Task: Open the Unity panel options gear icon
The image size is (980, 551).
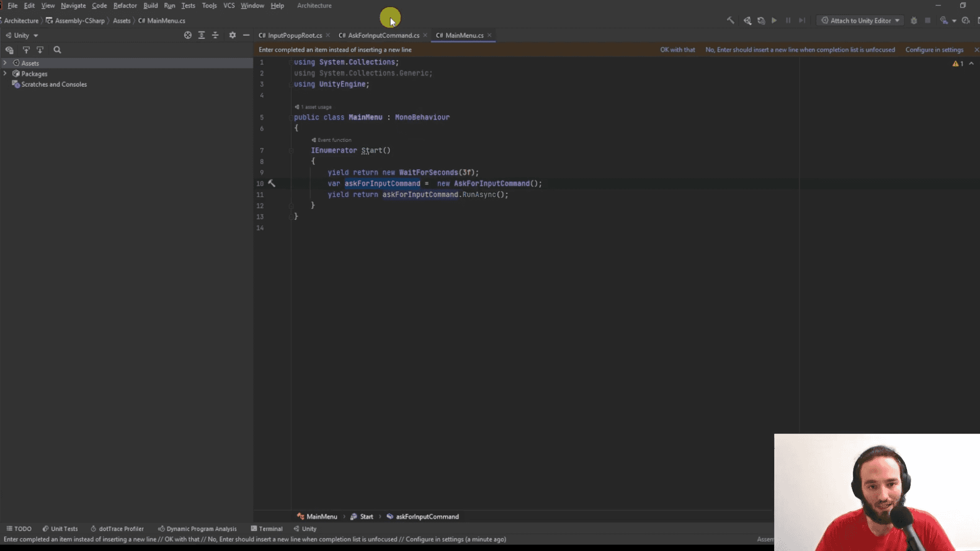Action: pos(233,35)
